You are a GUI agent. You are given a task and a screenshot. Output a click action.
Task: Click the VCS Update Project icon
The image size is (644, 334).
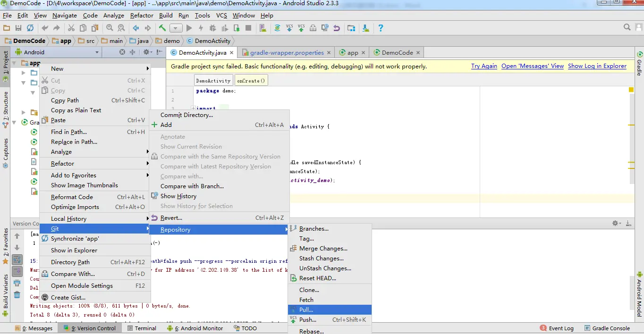pyautogui.click(x=289, y=28)
